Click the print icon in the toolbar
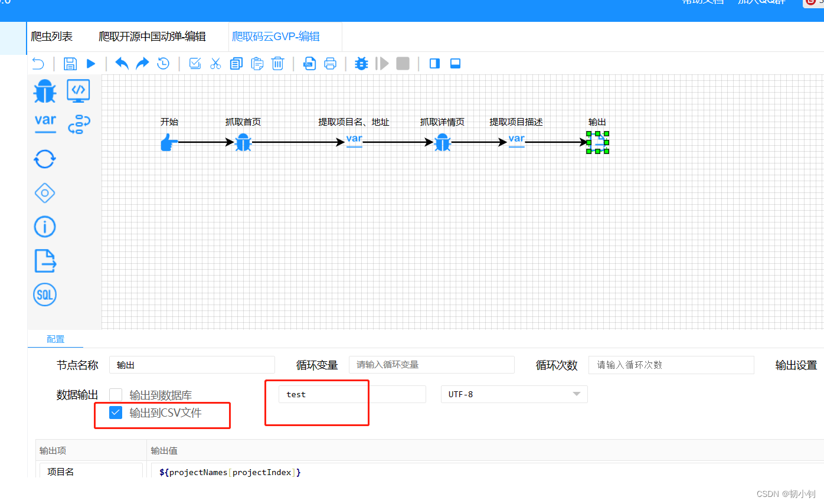 tap(331, 64)
